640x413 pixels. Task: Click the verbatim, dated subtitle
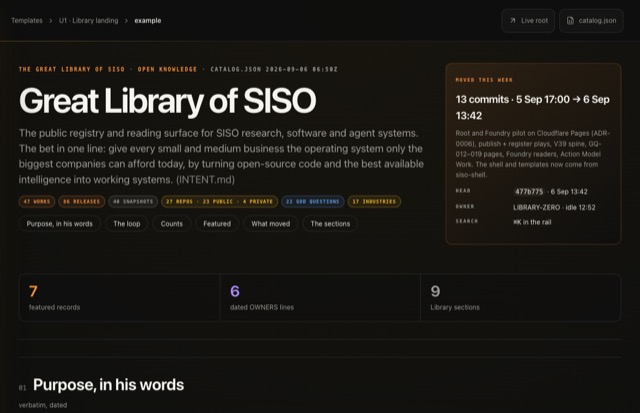(43, 405)
